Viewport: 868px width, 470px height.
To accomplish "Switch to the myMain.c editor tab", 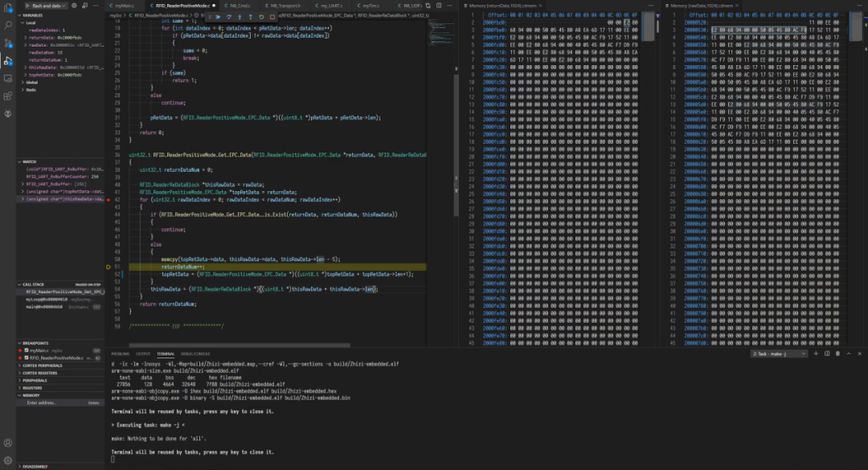I will click(125, 5).
